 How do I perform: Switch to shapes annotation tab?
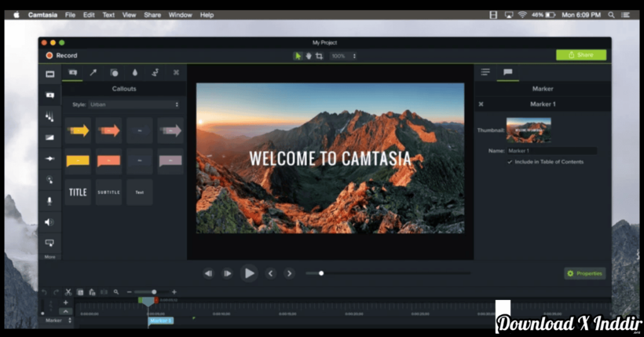(x=114, y=73)
